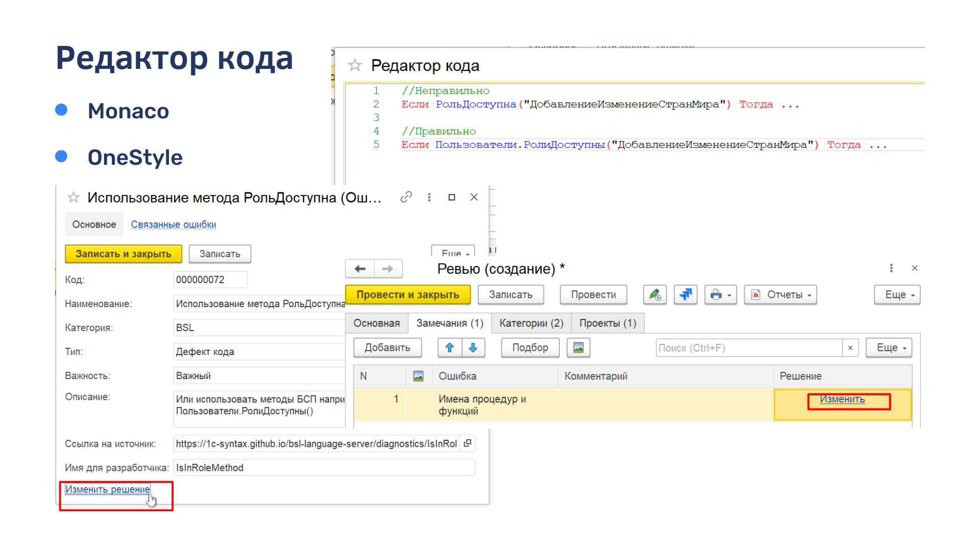Viewport: 980px width, 551px height.
Task: Open the printer dropdown menu
Action: pyautogui.click(x=721, y=295)
